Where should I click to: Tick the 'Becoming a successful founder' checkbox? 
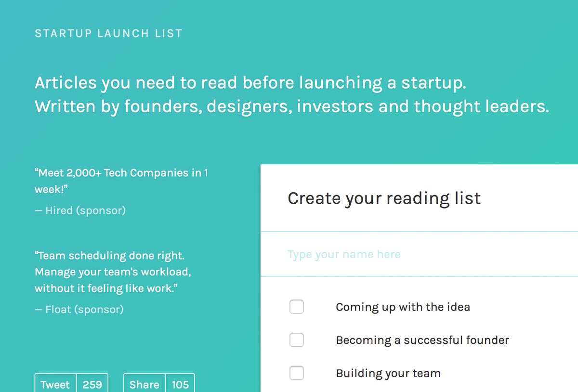297,340
